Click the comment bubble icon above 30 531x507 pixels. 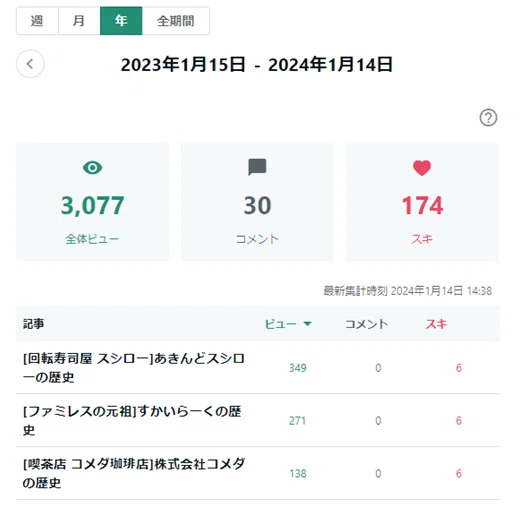257,167
